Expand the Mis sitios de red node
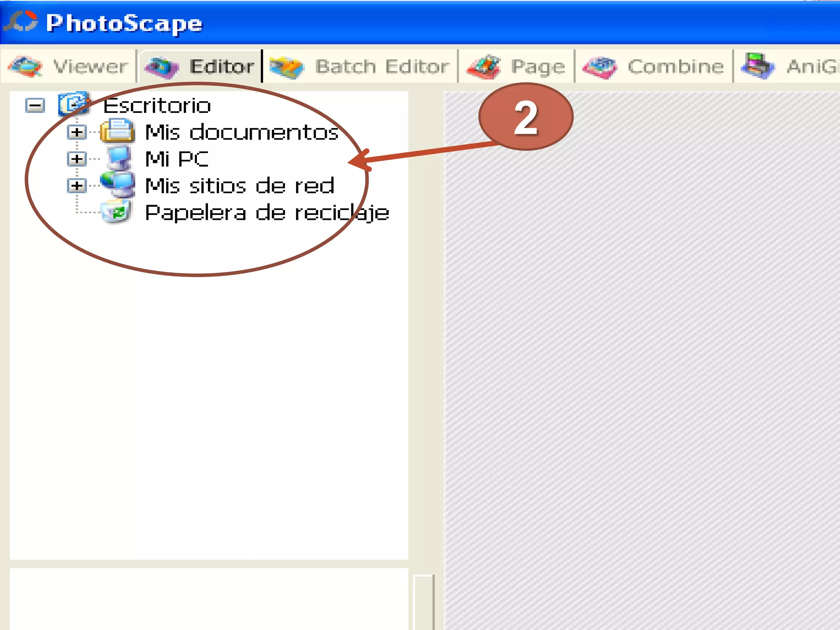The width and height of the screenshot is (840, 630). coord(77,186)
